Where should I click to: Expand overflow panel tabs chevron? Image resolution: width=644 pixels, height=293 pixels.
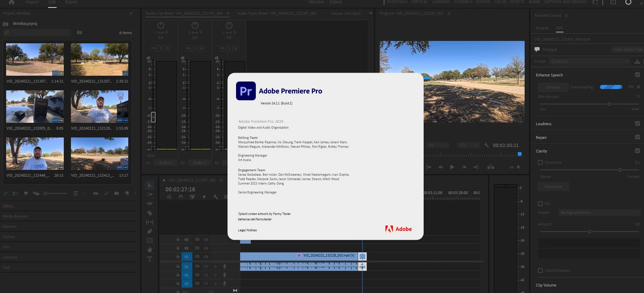371,13
